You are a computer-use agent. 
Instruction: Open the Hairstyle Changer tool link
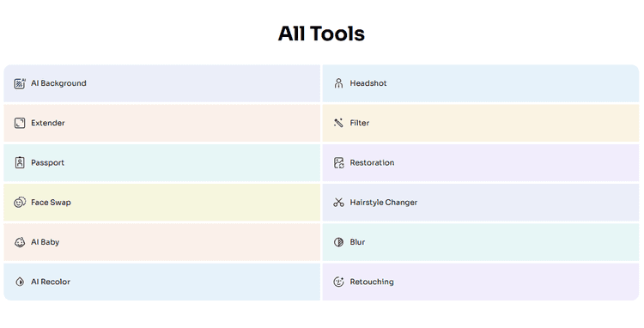(384, 203)
